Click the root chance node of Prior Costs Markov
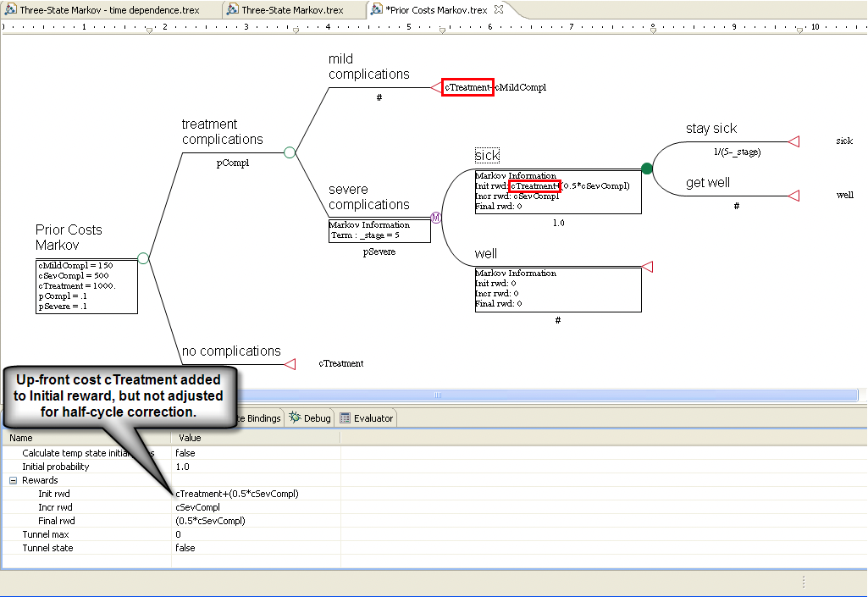The height and width of the screenshot is (597, 868). coord(143,258)
